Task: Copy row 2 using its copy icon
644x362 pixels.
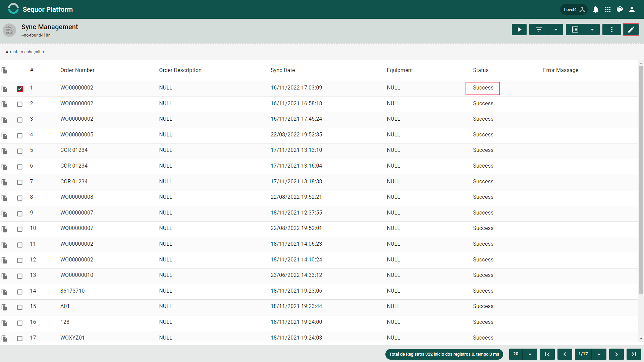Action: tap(4, 104)
